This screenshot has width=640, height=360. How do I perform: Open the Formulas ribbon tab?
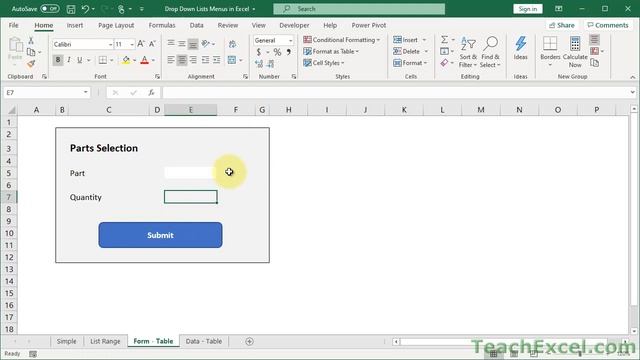coord(162,25)
